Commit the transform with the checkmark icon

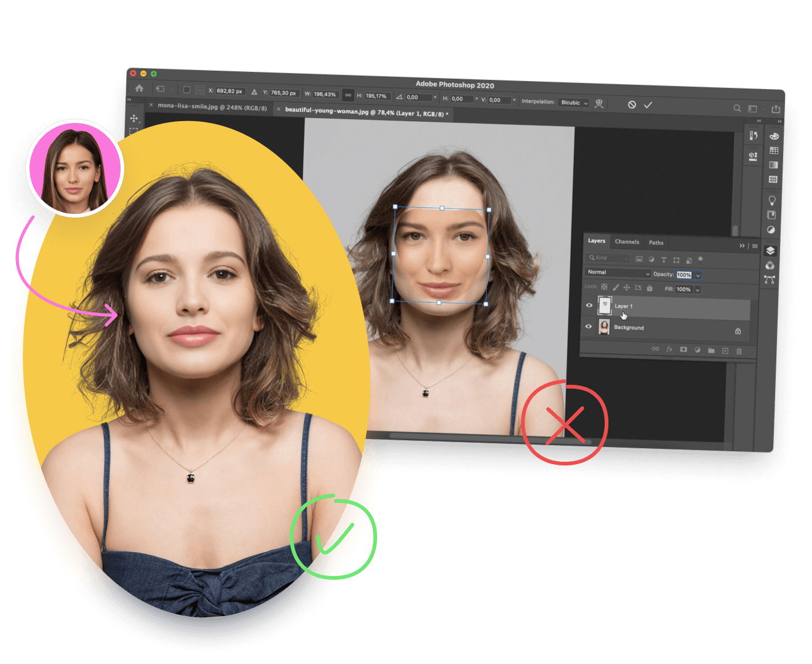pyautogui.click(x=648, y=105)
